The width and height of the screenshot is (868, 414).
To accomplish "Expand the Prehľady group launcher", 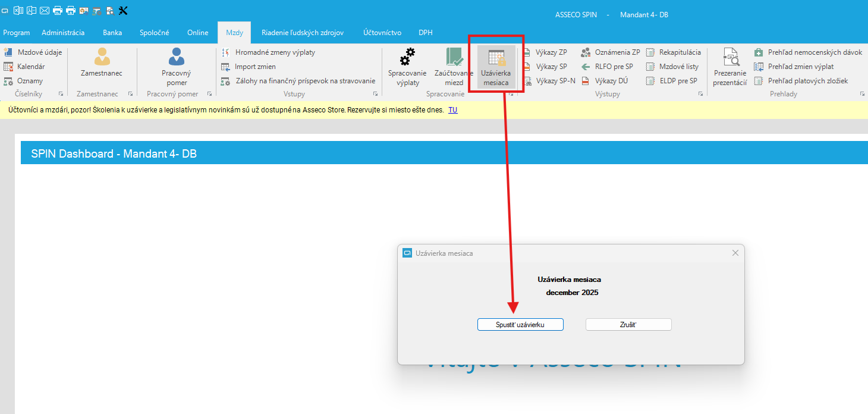I will pos(862,95).
